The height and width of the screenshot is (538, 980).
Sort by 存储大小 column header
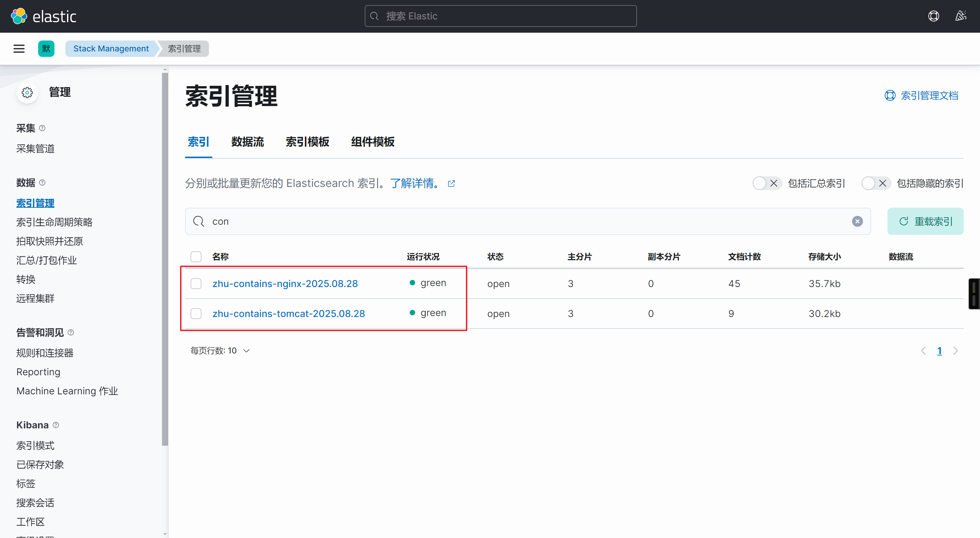point(825,257)
